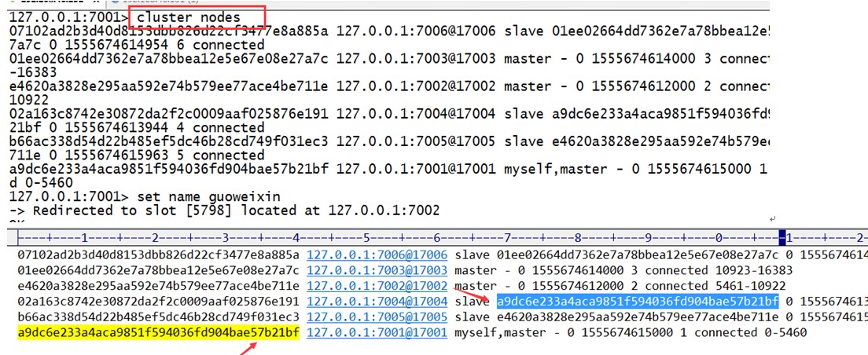This screenshot has height=355, width=868.
Task: Click 'myself,master' in the editor's last row
Action: click(500, 332)
